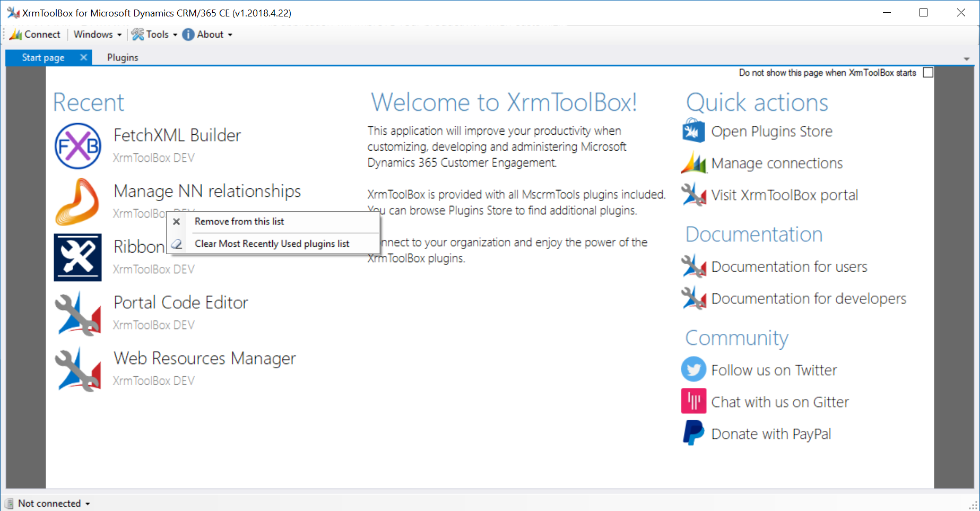Open the Windows dropdown menu
980x511 pixels.
click(97, 34)
